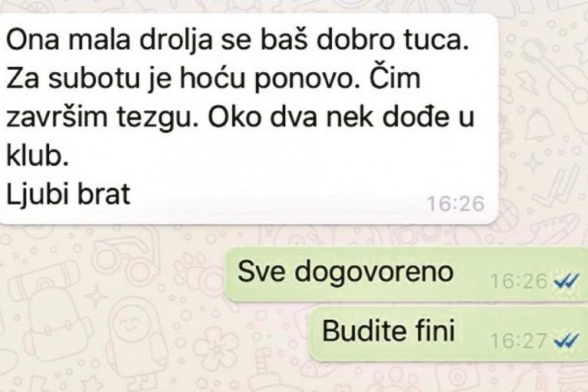Viewport: 588px width, 392px height.
Task: Select the "Sve dogovoreno" sent message bubble
Action: pos(407,274)
